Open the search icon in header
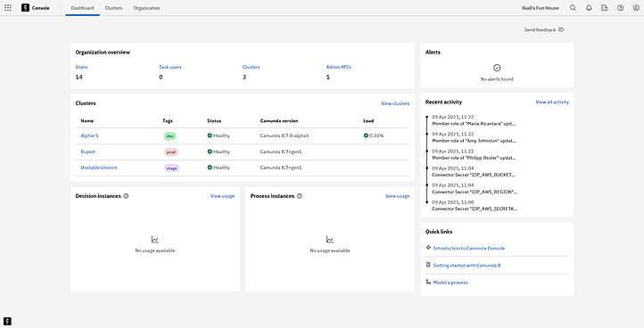 (x=573, y=8)
